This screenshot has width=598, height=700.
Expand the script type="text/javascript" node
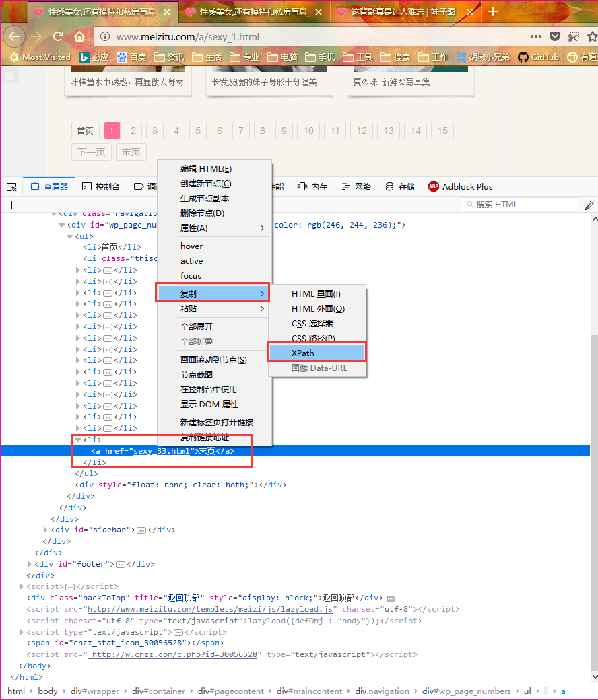point(22,632)
